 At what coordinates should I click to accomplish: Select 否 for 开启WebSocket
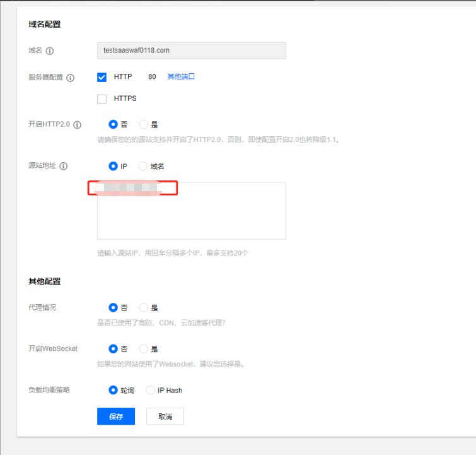[x=113, y=348]
